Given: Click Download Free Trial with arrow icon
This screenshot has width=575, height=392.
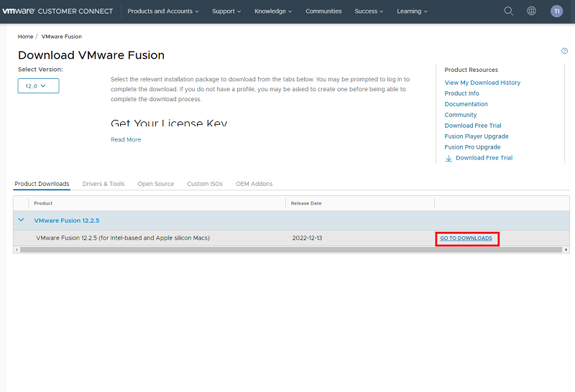Looking at the screenshot, I should [x=484, y=157].
